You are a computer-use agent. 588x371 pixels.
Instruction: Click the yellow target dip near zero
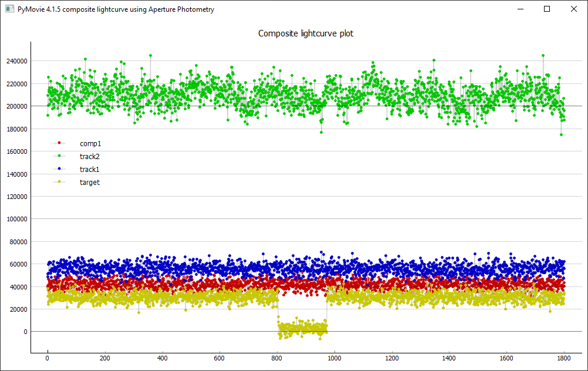302,328
